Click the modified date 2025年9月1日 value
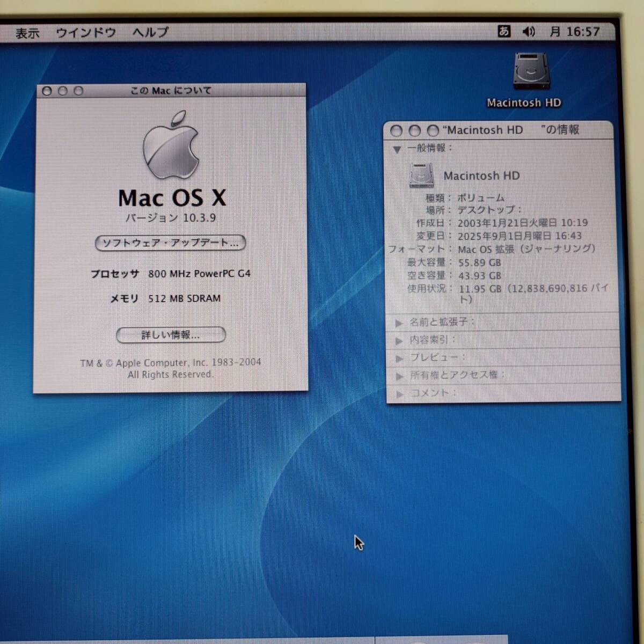This screenshot has height=644, width=644. 519,236
